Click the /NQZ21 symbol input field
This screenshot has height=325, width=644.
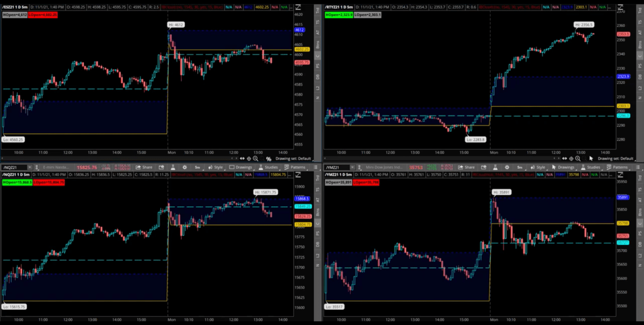click(14, 167)
